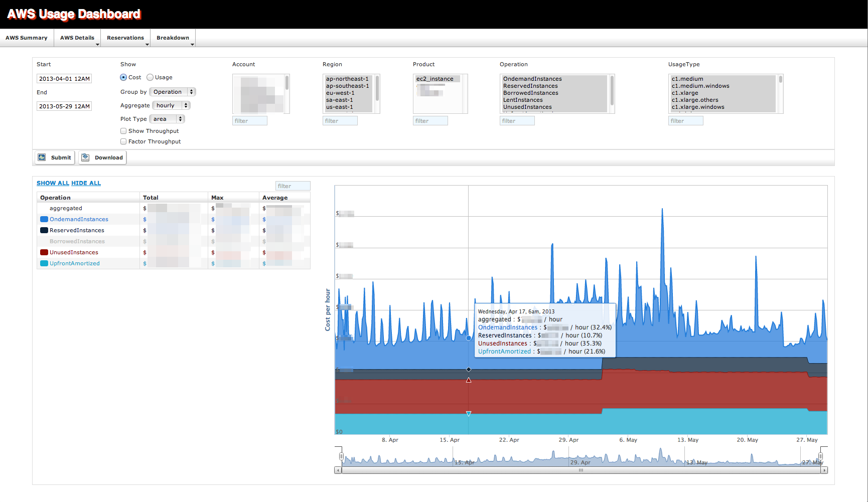868x502 pixels.
Task: Click the navigator left scroll arrow
Action: (x=338, y=470)
